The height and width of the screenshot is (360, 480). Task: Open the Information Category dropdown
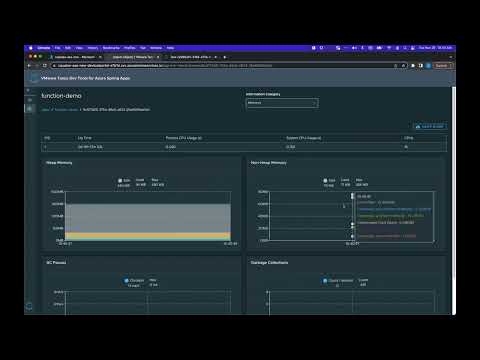pos(282,103)
